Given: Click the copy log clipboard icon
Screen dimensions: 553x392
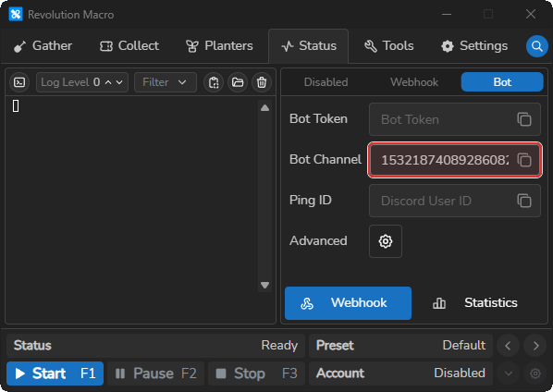Looking at the screenshot, I should click(x=214, y=82).
